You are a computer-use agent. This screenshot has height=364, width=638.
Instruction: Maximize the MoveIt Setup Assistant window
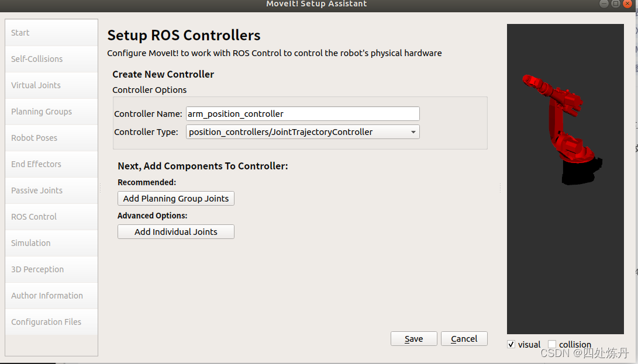tap(616, 4)
